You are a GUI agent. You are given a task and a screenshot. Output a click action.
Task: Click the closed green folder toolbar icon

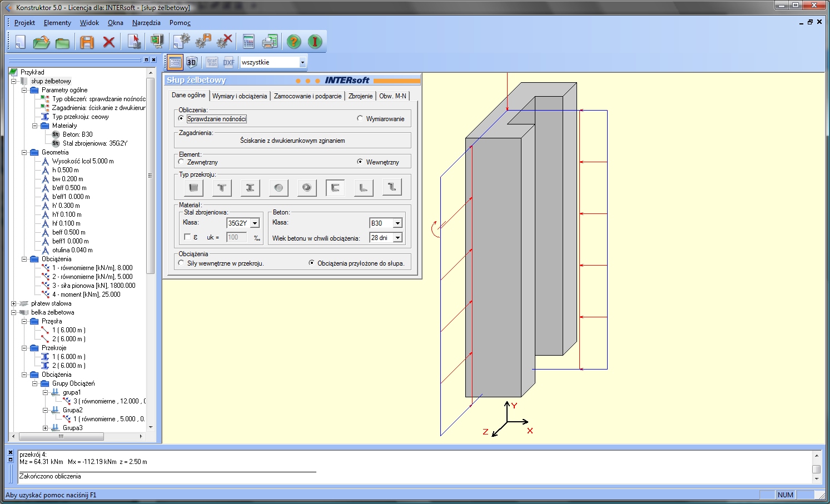coord(62,42)
